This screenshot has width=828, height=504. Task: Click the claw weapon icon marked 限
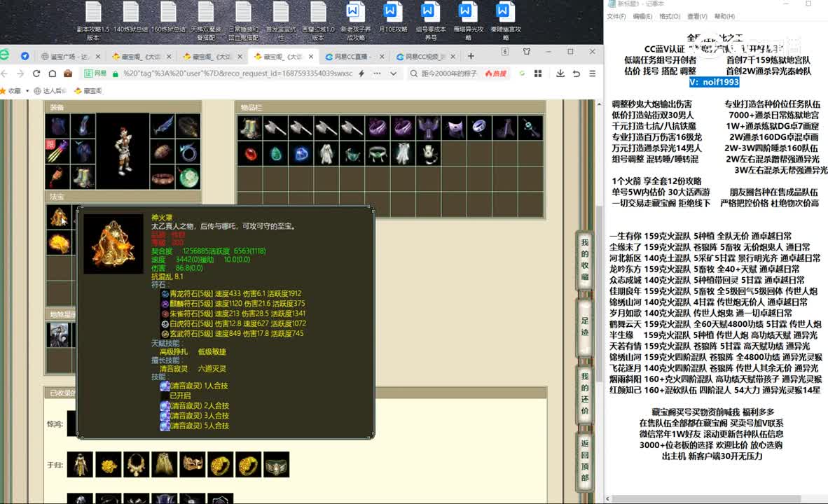(57, 151)
